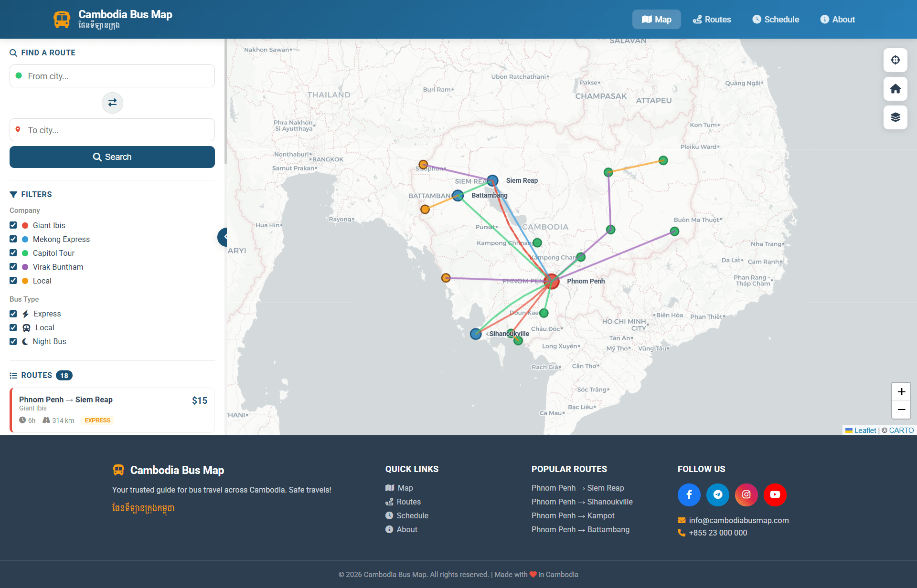Click the From city input field
The image size is (917, 588).
pos(112,76)
